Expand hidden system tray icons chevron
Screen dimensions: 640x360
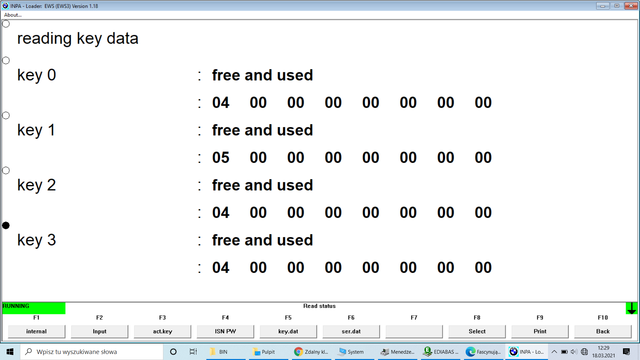(x=554, y=351)
